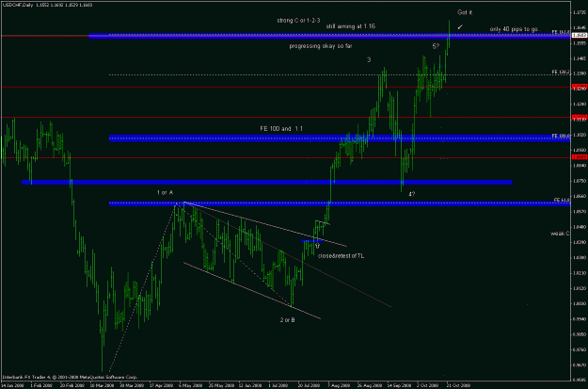The image size is (588, 389).
Task: Select the 'still aiming at 1.16' text
Action: pyautogui.click(x=350, y=26)
